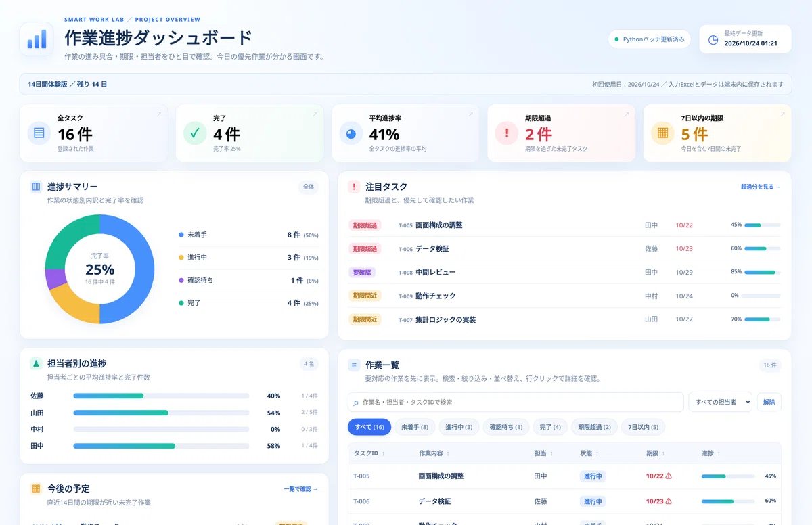Click the calendar icon in 7日以内の期限 card
The width and height of the screenshot is (812, 525).
[x=662, y=133]
